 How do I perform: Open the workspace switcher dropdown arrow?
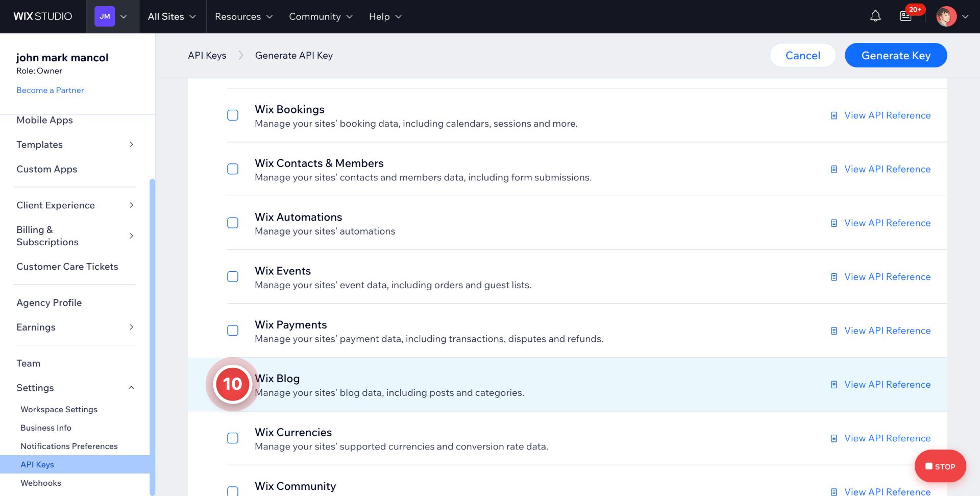124,16
